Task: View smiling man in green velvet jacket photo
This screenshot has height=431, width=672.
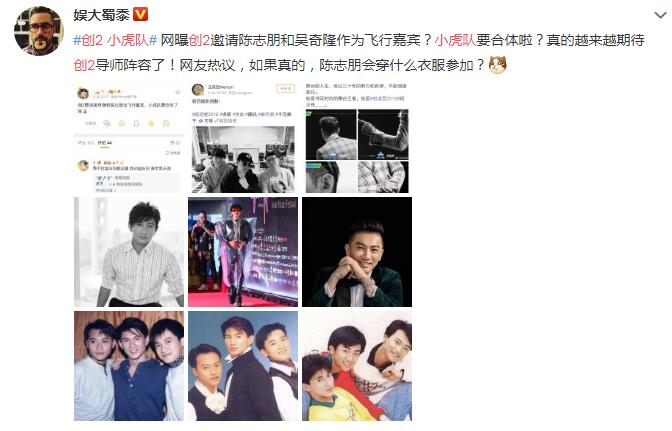Action: coord(357,252)
